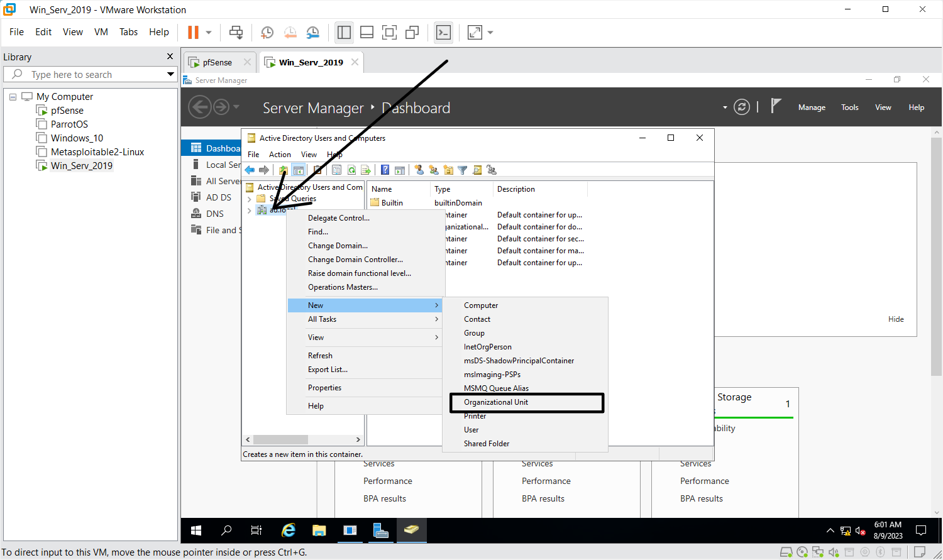Select User from the New submenu
This screenshot has height=560, width=943.
(526, 430)
